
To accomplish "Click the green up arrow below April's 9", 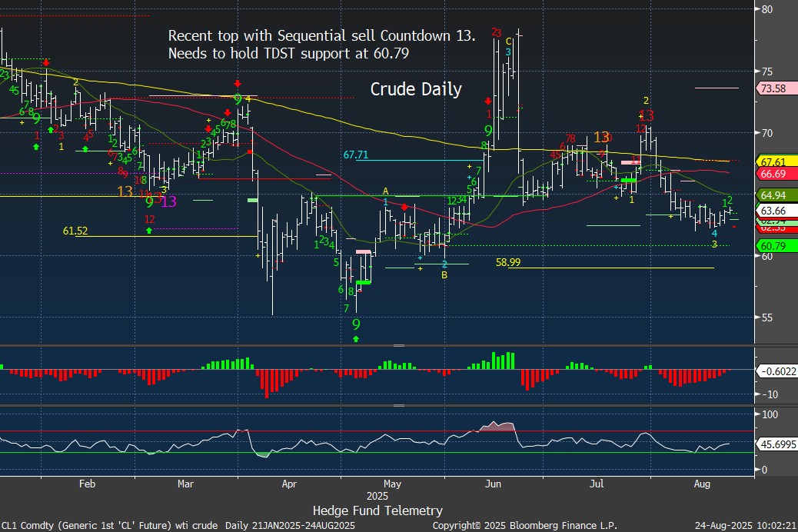I will (x=356, y=338).
